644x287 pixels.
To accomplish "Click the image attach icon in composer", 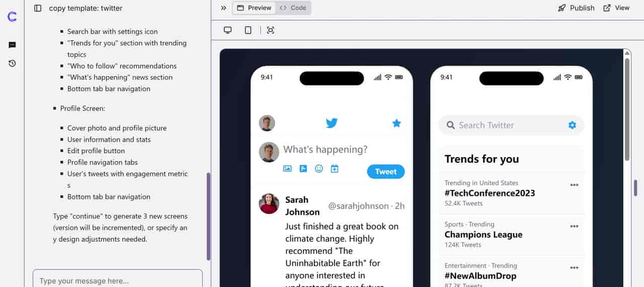I will coord(287,169).
